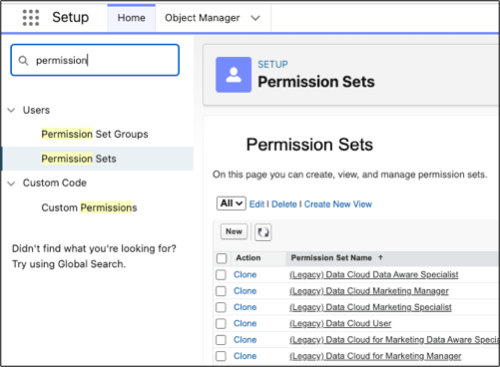Clone Legacy Data Cloud for Marketing Manager
This screenshot has width=500, height=367.
pyautogui.click(x=245, y=356)
